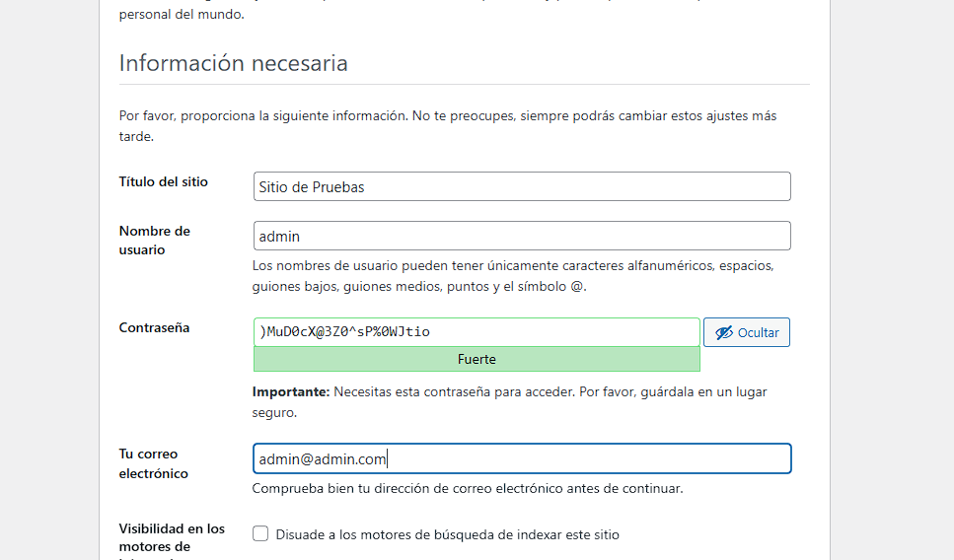Click the 'Visibilidad en los motores' label
This screenshot has height=560, width=954.
pyautogui.click(x=172, y=537)
